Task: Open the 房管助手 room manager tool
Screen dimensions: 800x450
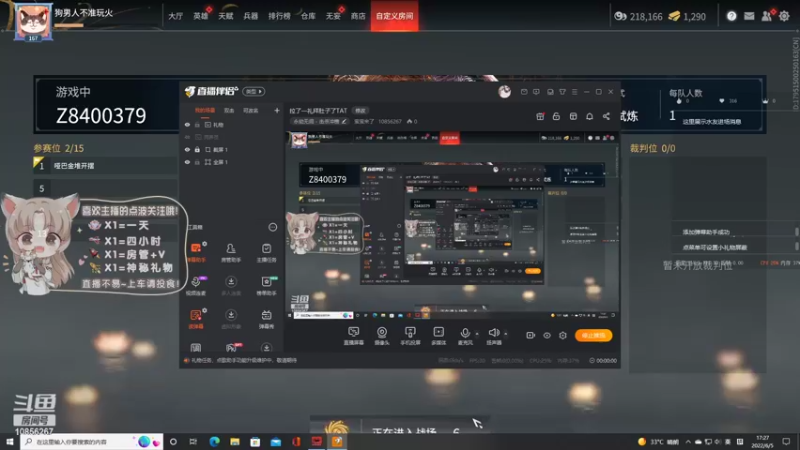Action: [x=231, y=252]
